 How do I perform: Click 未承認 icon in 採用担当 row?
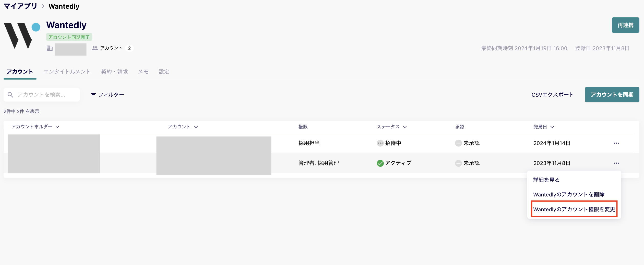[x=458, y=143]
